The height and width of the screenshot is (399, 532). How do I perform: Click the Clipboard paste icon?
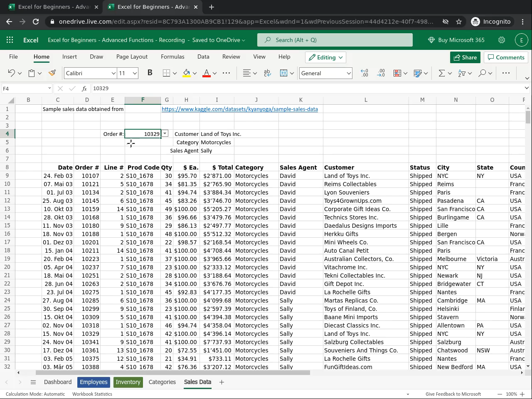(x=32, y=73)
